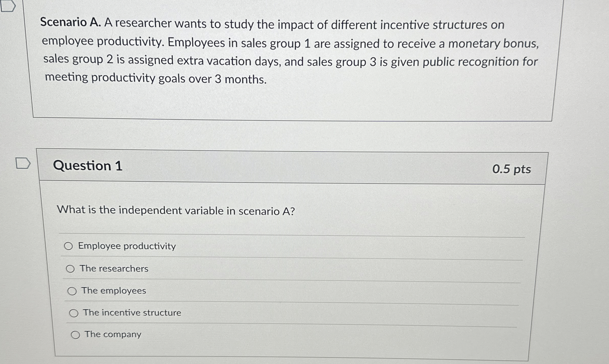Pick The incentive structure radio circle
The height and width of the screenshot is (364, 609).
[74, 313]
